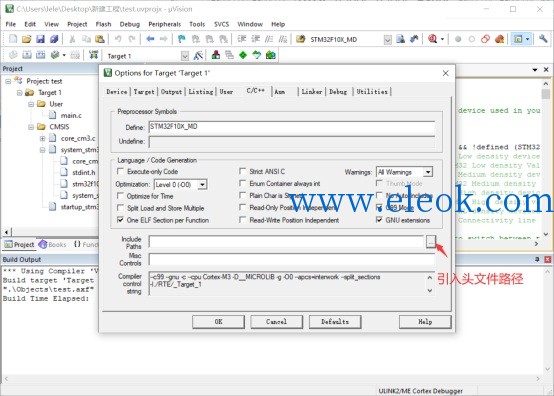Viewport: 554px width, 396px height.
Task: Click the Pack Installer icon
Action: (x=271, y=55)
